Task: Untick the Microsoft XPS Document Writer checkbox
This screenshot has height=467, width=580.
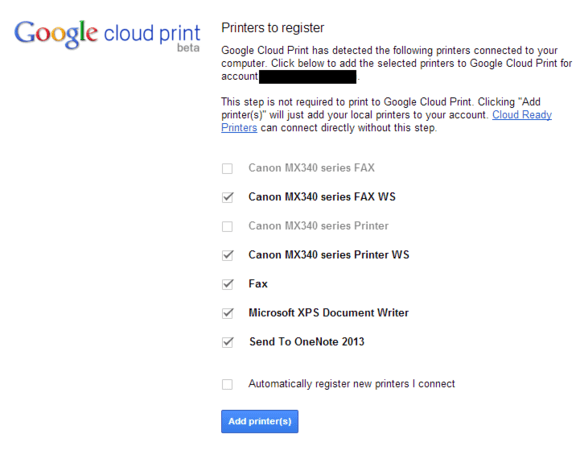Action: pyautogui.click(x=227, y=313)
